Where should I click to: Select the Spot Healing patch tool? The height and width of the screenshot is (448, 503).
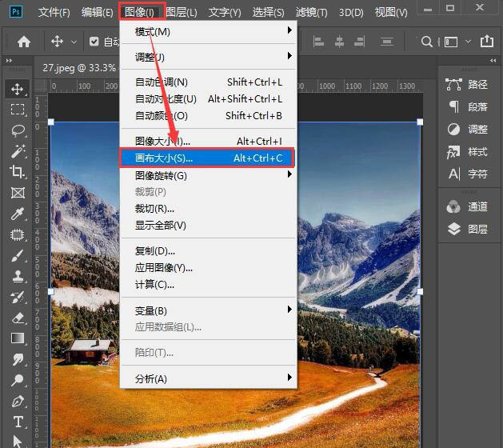tap(18, 234)
